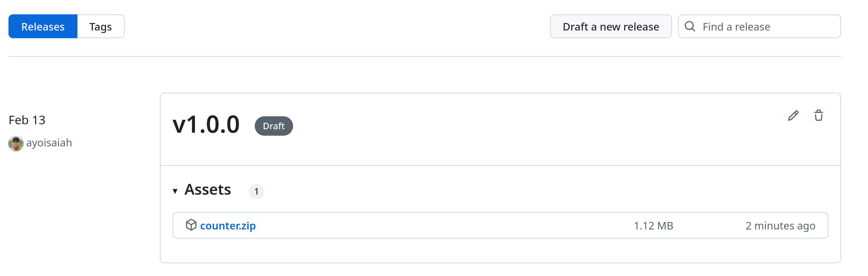Switch to the Releases tab
The image size is (868, 276).
pyautogui.click(x=43, y=27)
